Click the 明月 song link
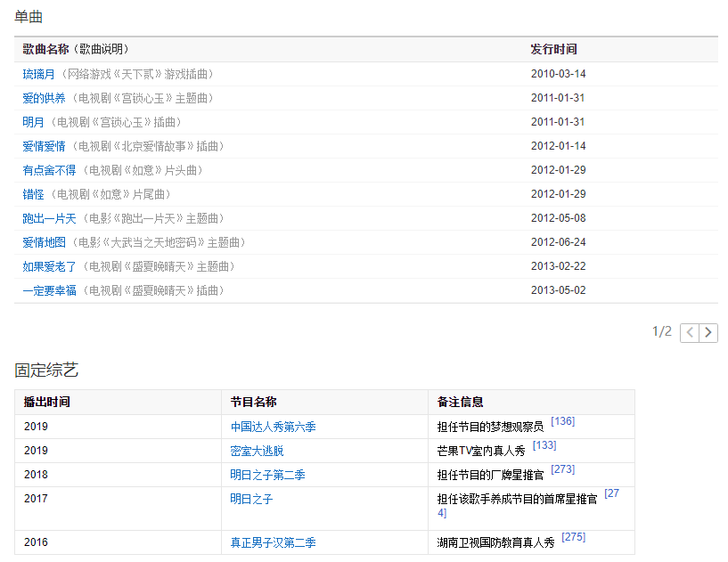 [33, 122]
